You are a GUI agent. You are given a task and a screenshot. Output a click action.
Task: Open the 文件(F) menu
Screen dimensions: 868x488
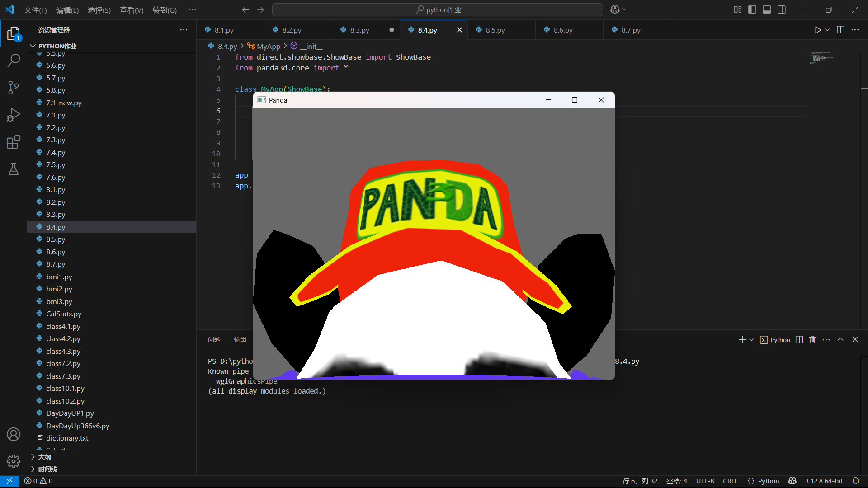(x=35, y=10)
